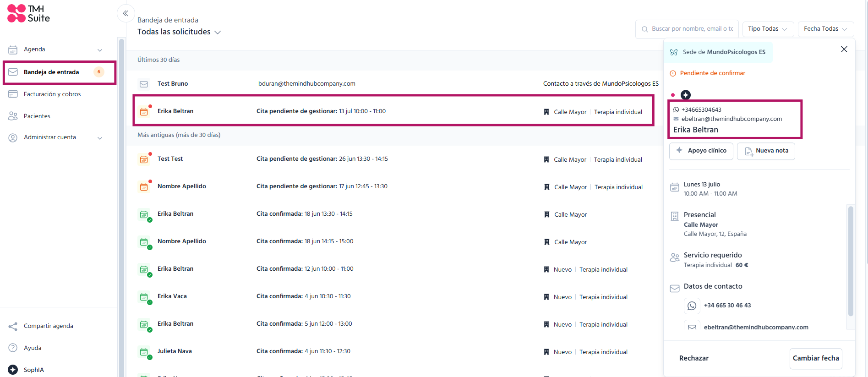The image size is (868, 377).
Task: Open the Fecha Todas filter dropdown
Action: pyautogui.click(x=826, y=29)
